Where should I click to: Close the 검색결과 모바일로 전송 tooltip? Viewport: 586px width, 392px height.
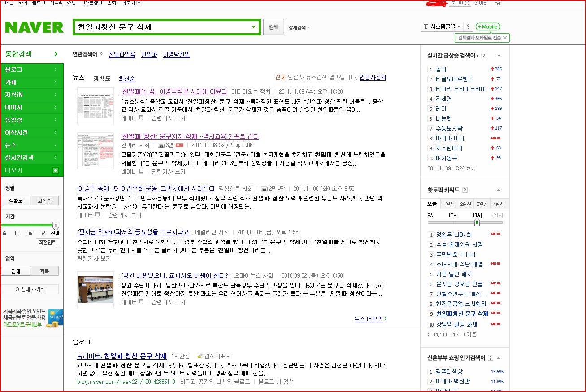pyautogui.click(x=505, y=38)
